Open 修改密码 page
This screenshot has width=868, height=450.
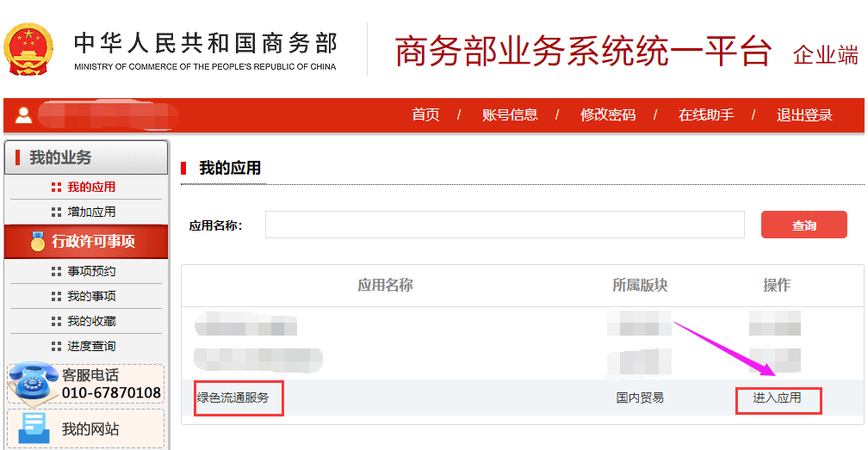[x=608, y=115]
